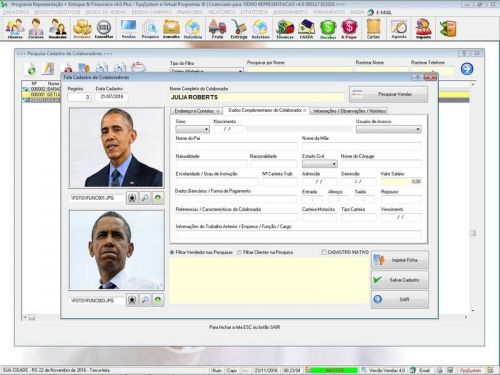The width and height of the screenshot is (500, 375).
Task: Click the Pesquisar Vendas button
Action: click(389, 94)
